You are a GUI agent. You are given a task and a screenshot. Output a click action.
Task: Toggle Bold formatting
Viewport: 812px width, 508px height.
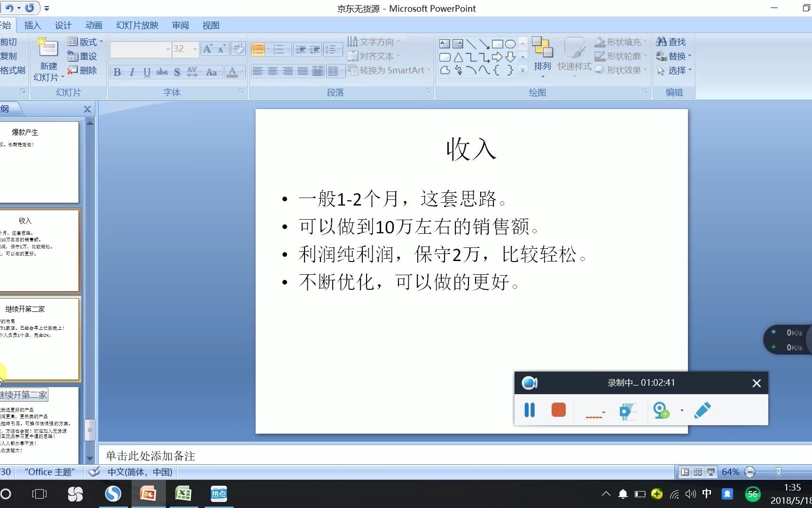[x=117, y=72]
